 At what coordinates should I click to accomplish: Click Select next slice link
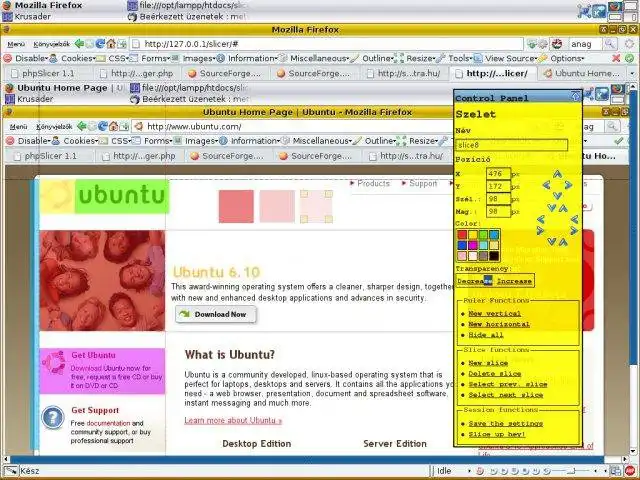click(x=506, y=395)
